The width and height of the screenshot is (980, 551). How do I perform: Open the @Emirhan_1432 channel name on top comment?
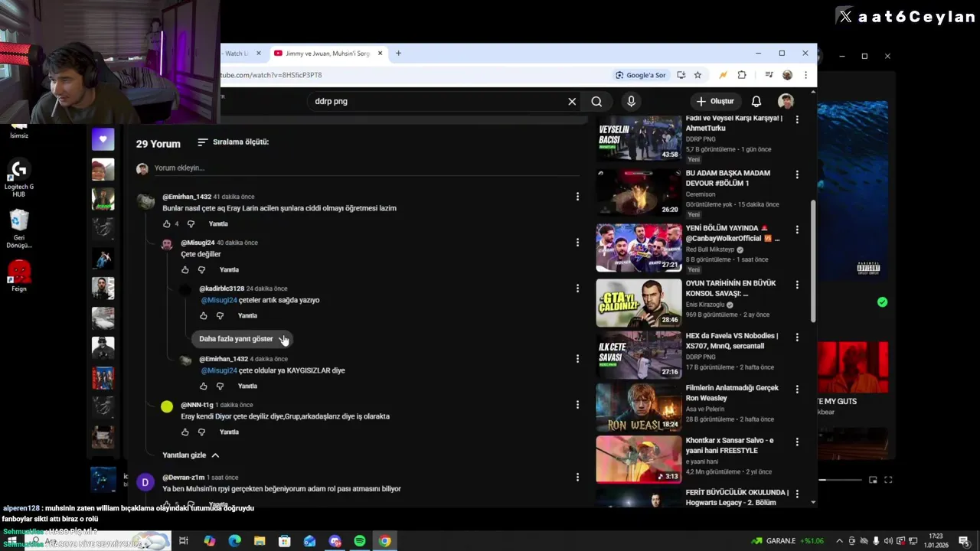[x=187, y=197]
